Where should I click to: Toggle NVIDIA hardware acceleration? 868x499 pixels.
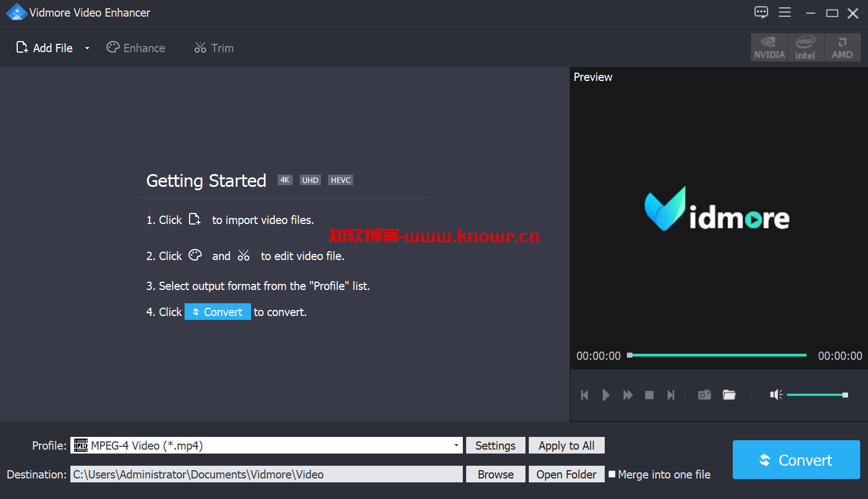point(769,48)
